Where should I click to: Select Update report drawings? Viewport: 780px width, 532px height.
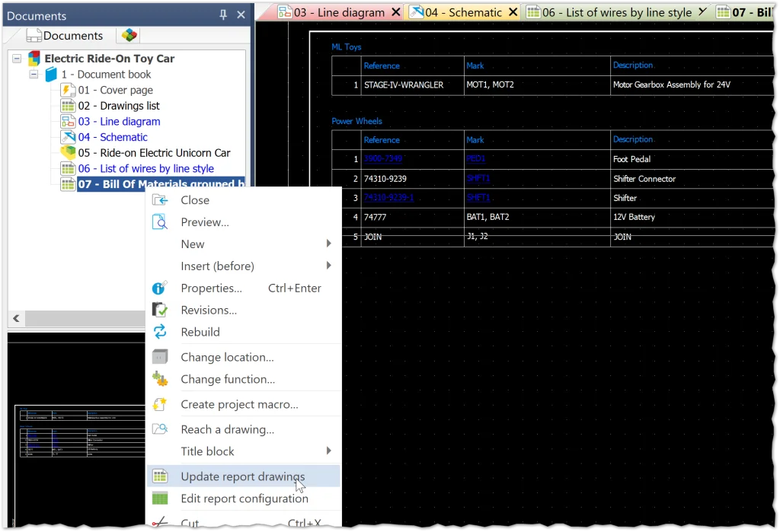tap(242, 476)
